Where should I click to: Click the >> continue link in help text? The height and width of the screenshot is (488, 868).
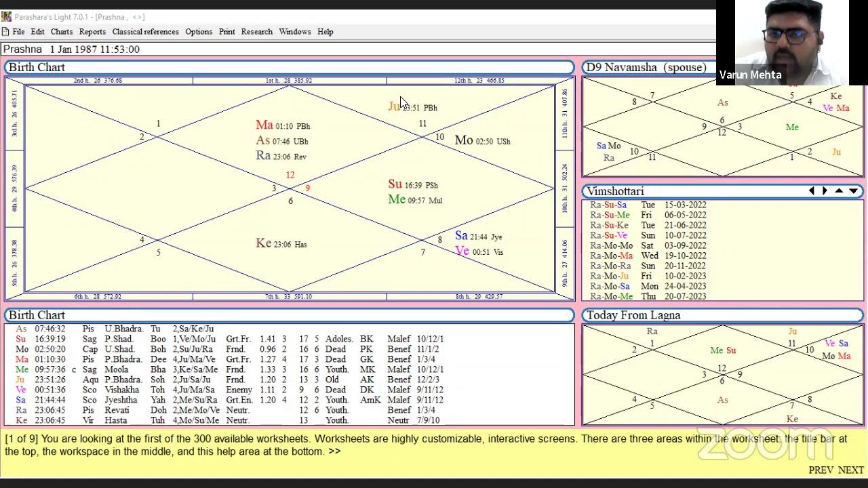334,451
